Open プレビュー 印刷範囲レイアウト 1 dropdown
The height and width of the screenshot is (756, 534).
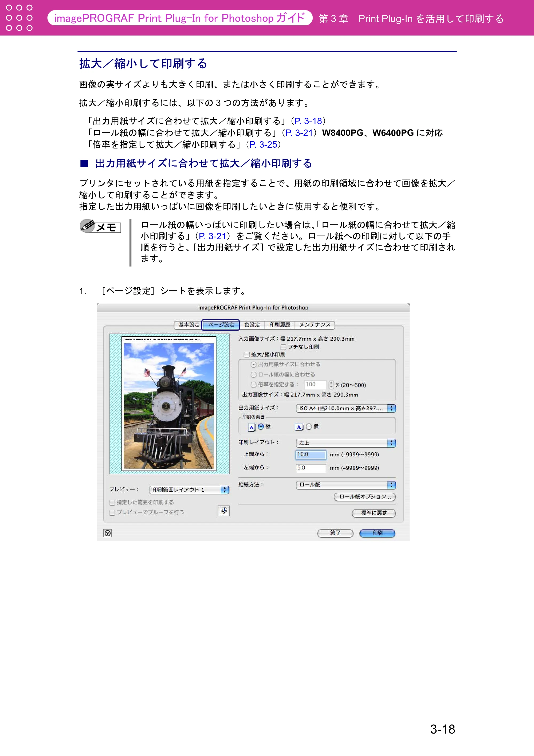click(x=189, y=489)
